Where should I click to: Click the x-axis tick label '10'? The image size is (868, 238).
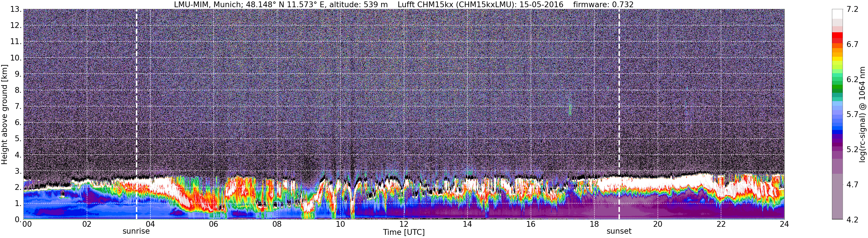coord(340,224)
